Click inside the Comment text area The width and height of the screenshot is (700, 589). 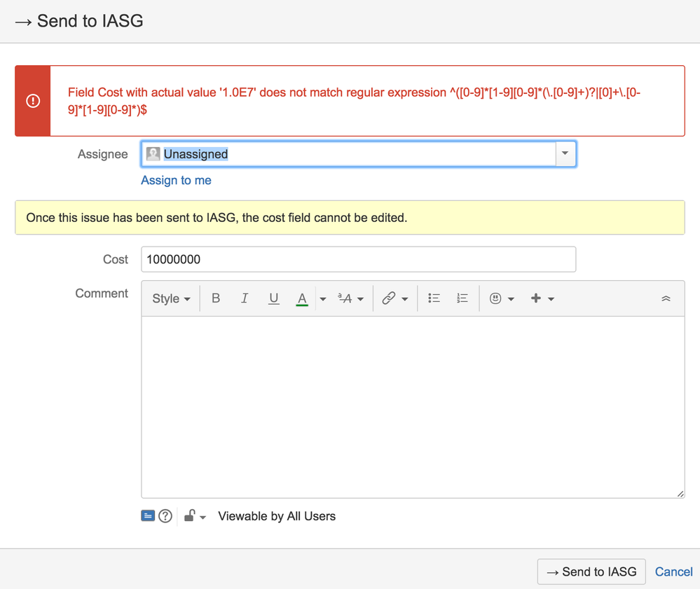tap(413, 407)
